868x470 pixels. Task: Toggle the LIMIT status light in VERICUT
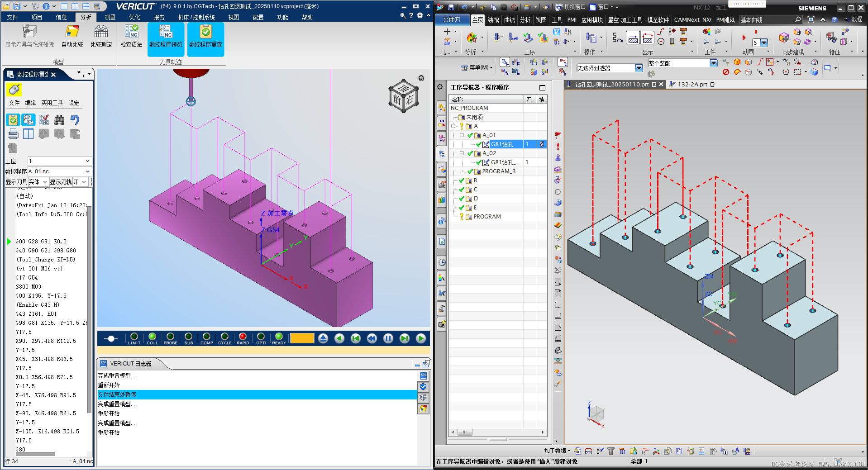tap(134, 337)
